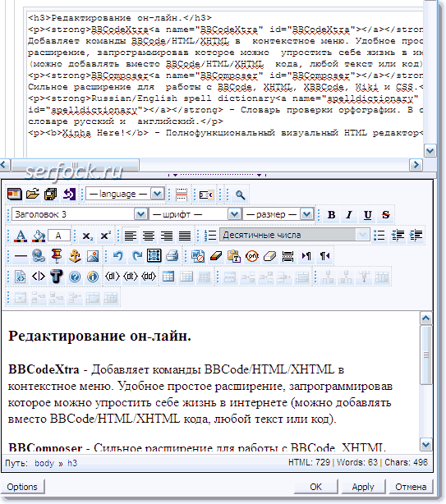Set right-to-left text direction
Image resolution: width=446 pixels, height=504 pixels.
point(324,256)
